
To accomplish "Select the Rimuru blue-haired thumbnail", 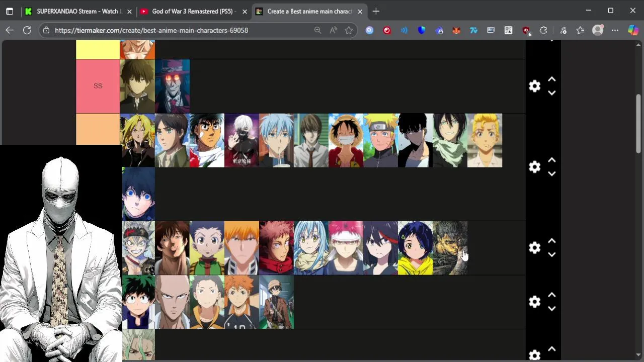I will coord(311,248).
